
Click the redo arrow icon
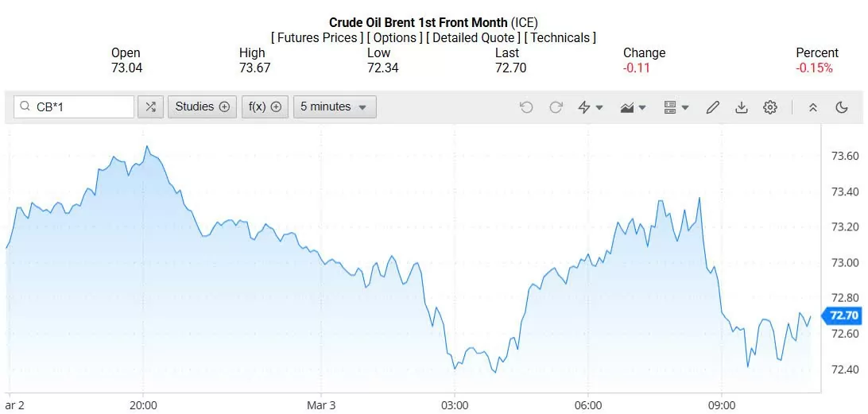pyautogui.click(x=556, y=107)
